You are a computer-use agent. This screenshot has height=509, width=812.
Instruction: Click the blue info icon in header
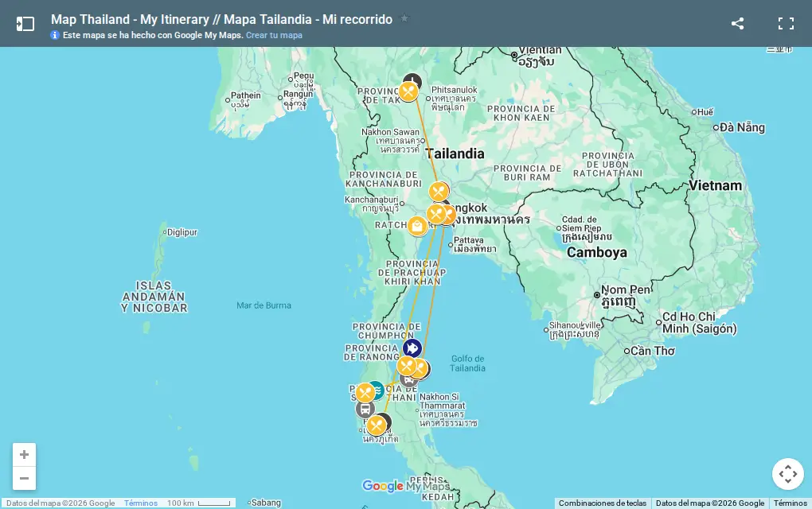pyautogui.click(x=55, y=35)
